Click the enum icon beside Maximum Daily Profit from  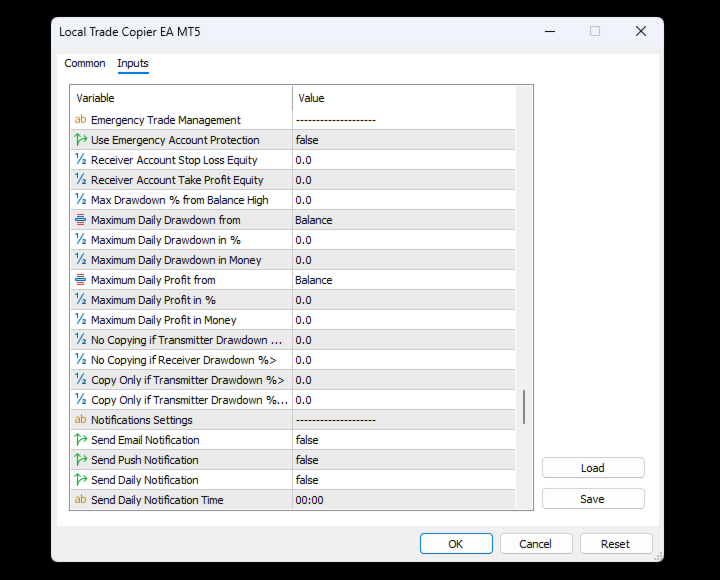[80, 280]
